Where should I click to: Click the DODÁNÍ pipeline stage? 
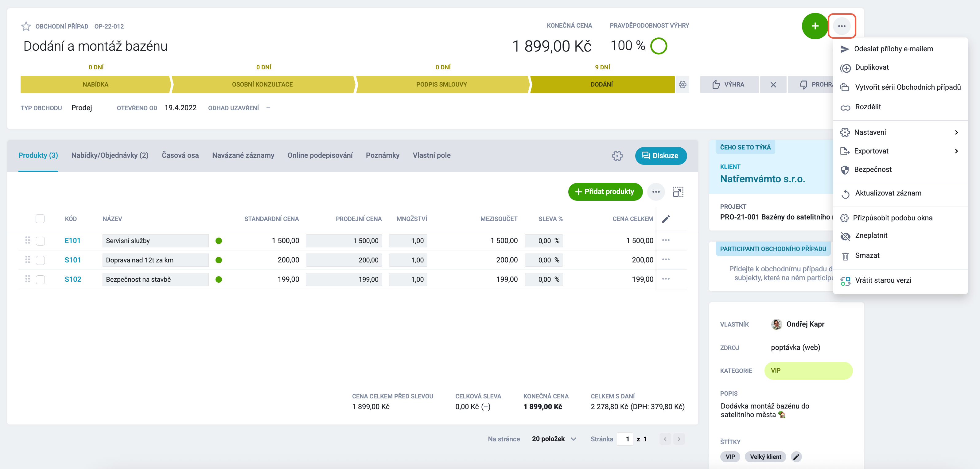(x=602, y=84)
